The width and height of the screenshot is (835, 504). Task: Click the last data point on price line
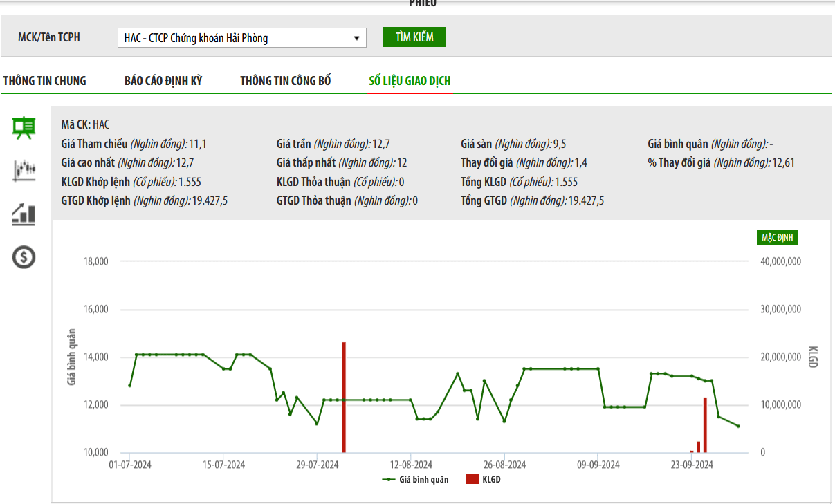738,426
